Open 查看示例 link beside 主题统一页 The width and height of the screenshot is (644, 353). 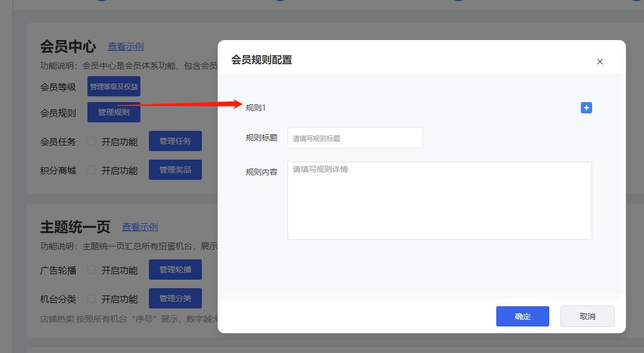click(x=140, y=227)
